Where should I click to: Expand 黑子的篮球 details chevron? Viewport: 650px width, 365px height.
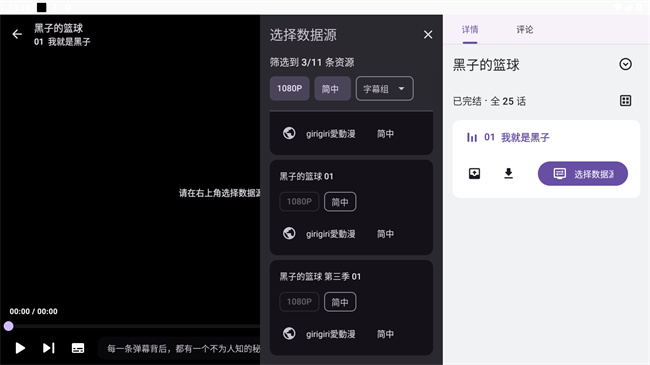point(626,64)
